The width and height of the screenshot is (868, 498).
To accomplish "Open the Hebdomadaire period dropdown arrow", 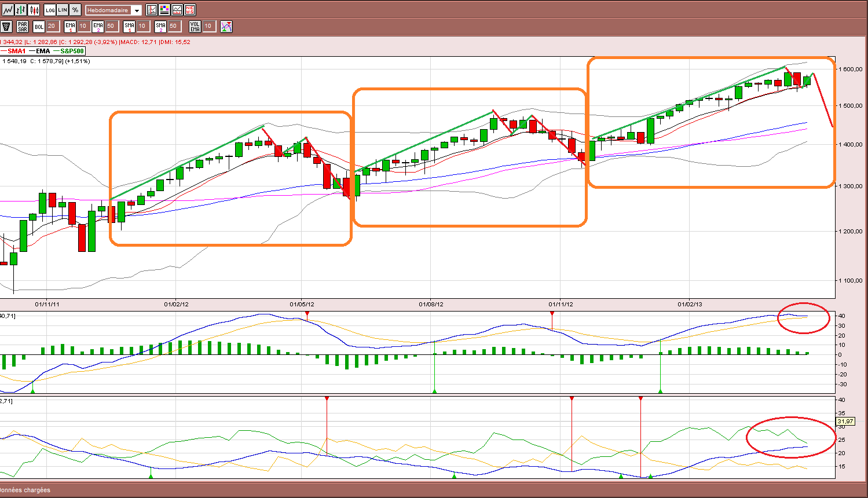I will point(137,10).
